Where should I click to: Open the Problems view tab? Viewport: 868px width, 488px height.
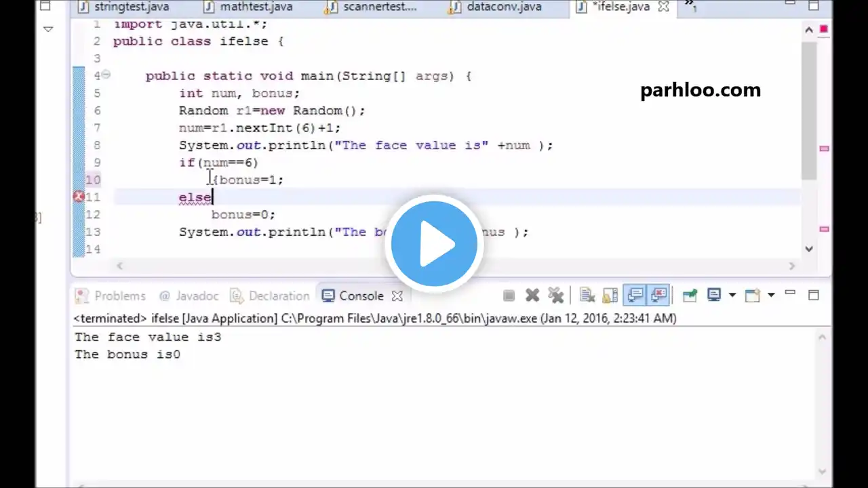111,296
